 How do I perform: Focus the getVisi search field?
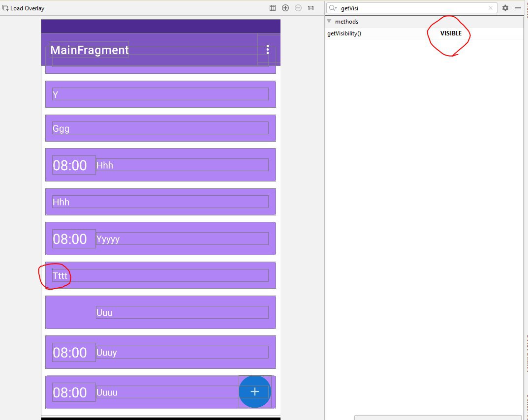[412, 8]
